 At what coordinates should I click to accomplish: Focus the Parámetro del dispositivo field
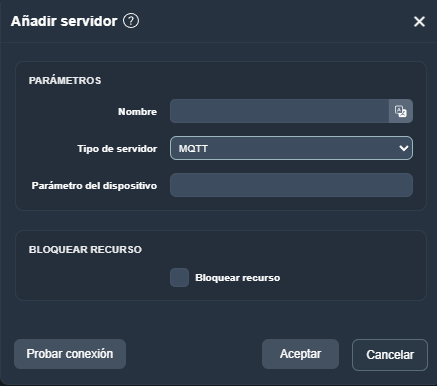tap(291, 185)
